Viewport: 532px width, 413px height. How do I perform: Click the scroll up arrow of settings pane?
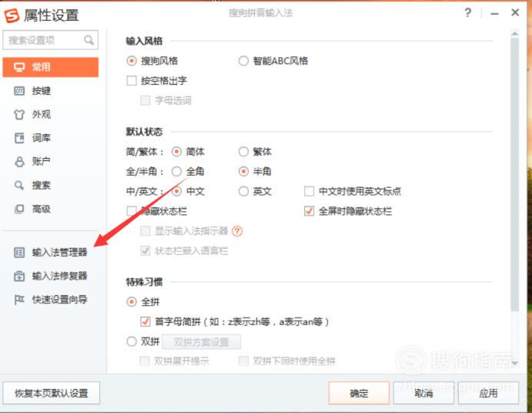point(515,33)
